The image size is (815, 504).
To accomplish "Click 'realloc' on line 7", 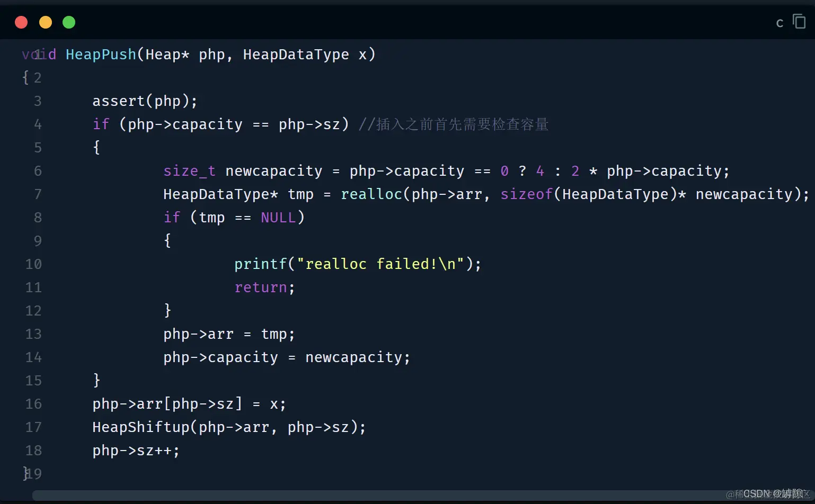I will [371, 194].
